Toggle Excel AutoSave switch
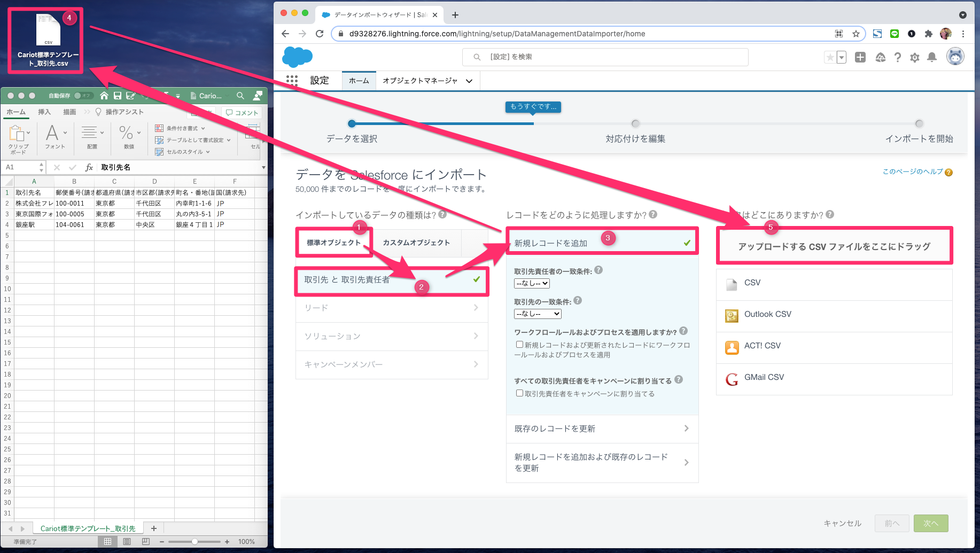980x553 pixels. [x=83, y=96]
